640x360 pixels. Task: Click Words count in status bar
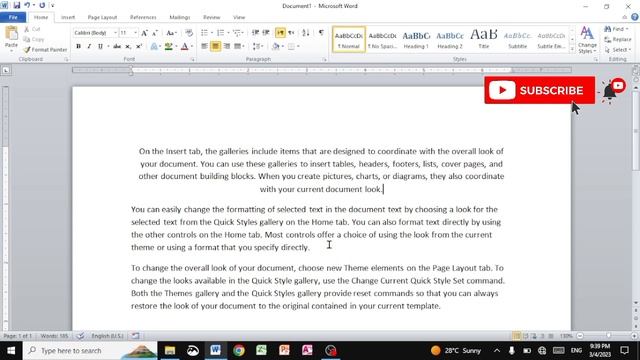[x=54, y=336]
